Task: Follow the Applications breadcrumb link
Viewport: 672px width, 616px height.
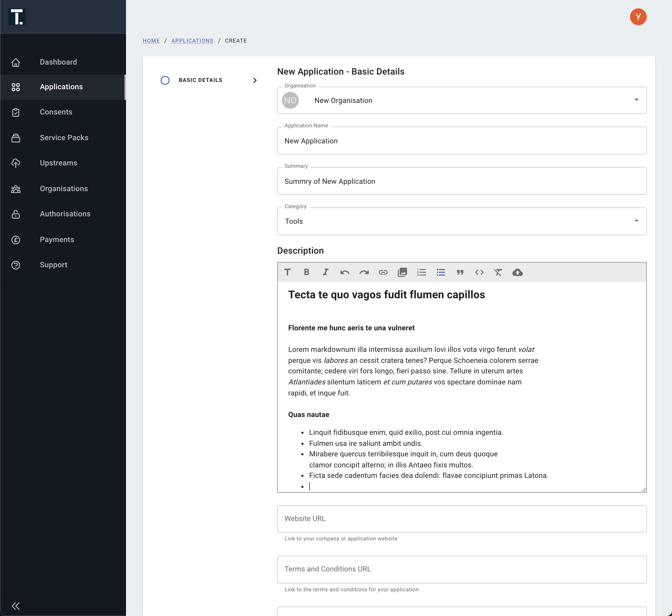Action: tap(192, 41)
